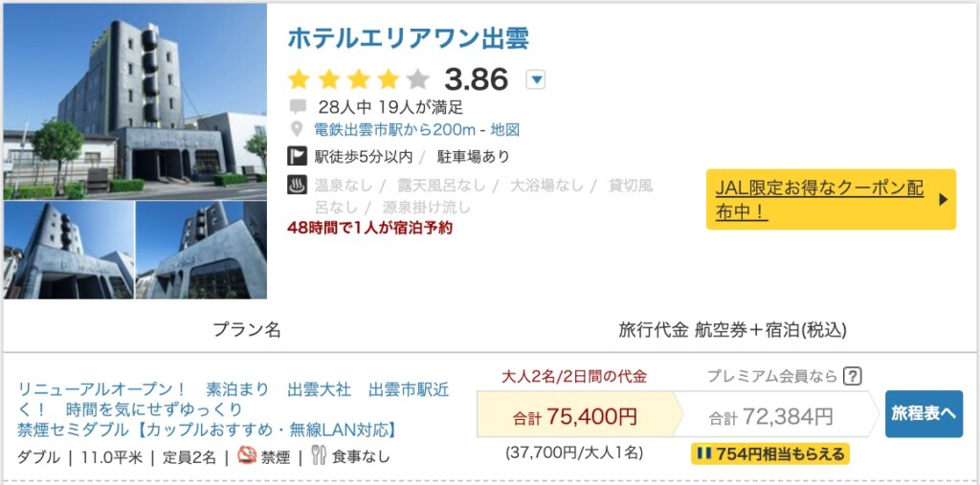The height and width of the screenshot is (485, 980).
Task: Click the review comment bubble icon
Action: [x=298, y=106]
